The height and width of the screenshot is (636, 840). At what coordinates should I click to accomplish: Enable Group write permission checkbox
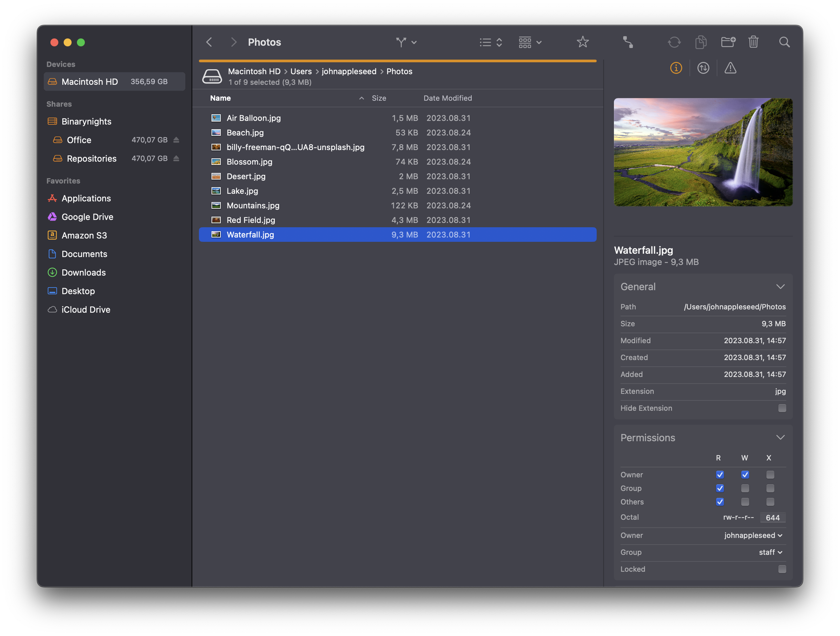(745, 488)
